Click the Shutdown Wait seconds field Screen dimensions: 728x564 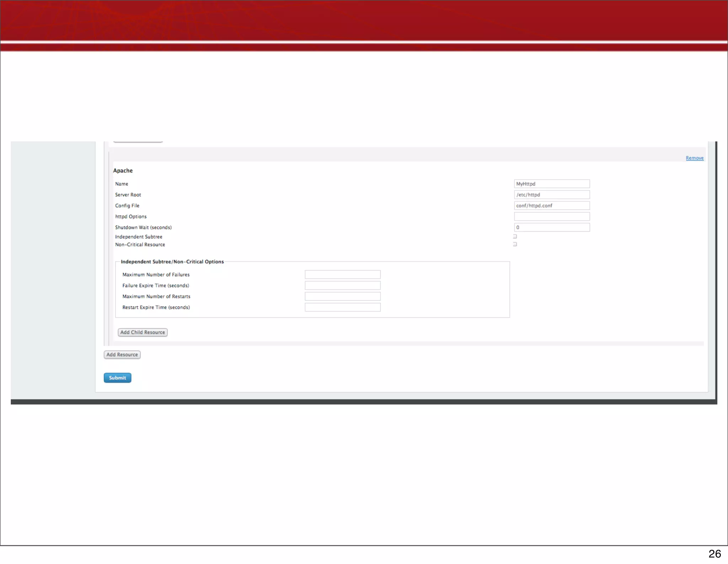pyautogui.click(x=552, y=227)
